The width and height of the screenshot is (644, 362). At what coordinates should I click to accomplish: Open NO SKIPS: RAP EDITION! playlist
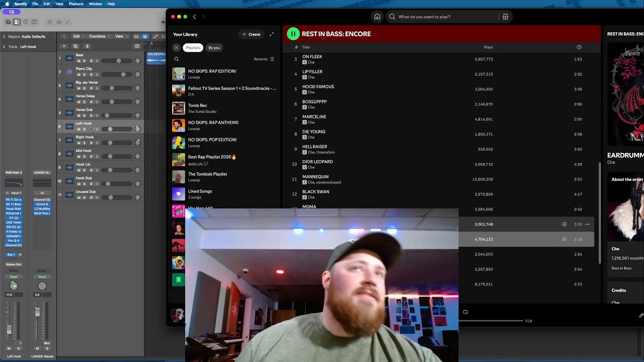coord(225,74)
